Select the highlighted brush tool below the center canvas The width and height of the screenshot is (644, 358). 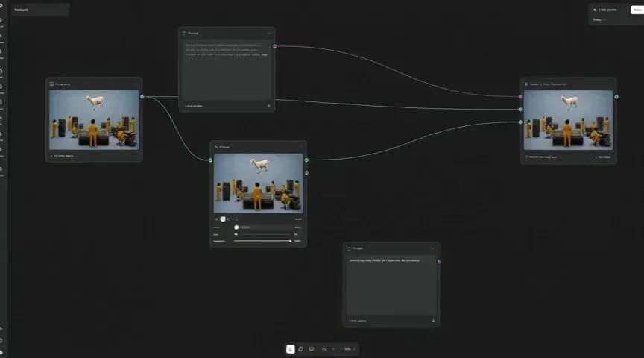pos(223,219)
